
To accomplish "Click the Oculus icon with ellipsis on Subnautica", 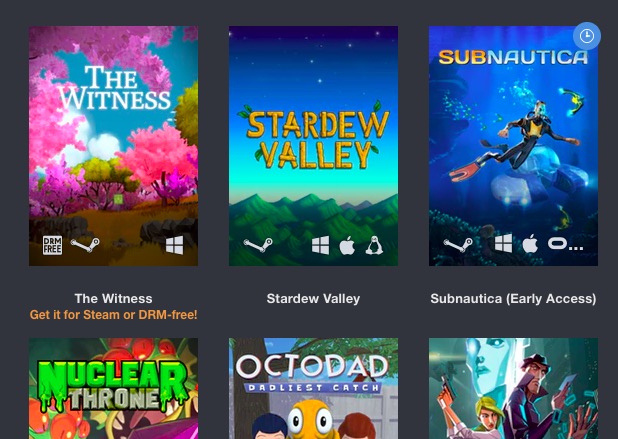I will 565,244.
